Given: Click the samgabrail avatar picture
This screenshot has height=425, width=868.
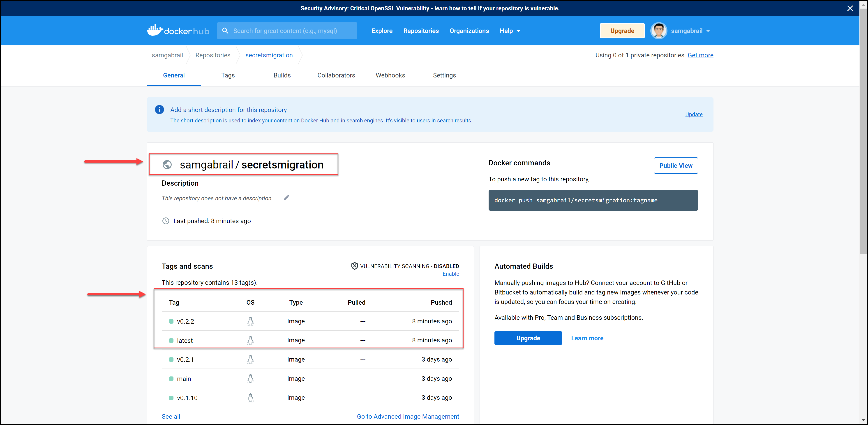Looking at the screenshot, I should point(659,30).
